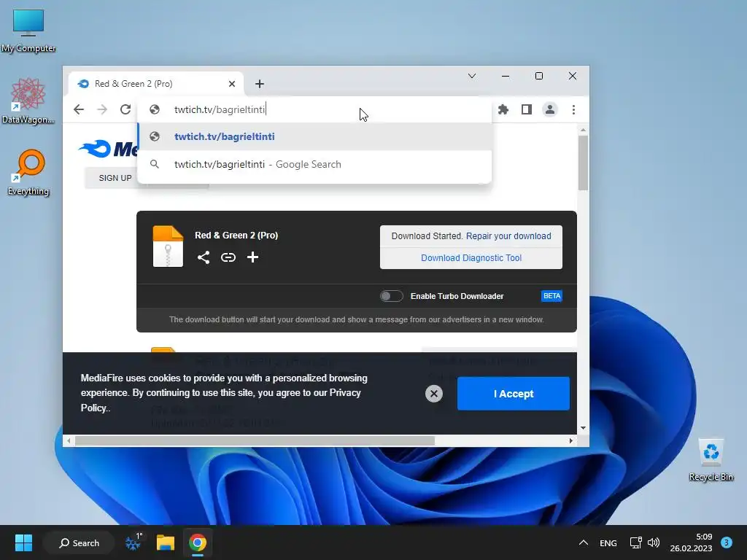Click the MediaFire logo
This screenshot has width=747, height=560.
click(x=109, y=149)
